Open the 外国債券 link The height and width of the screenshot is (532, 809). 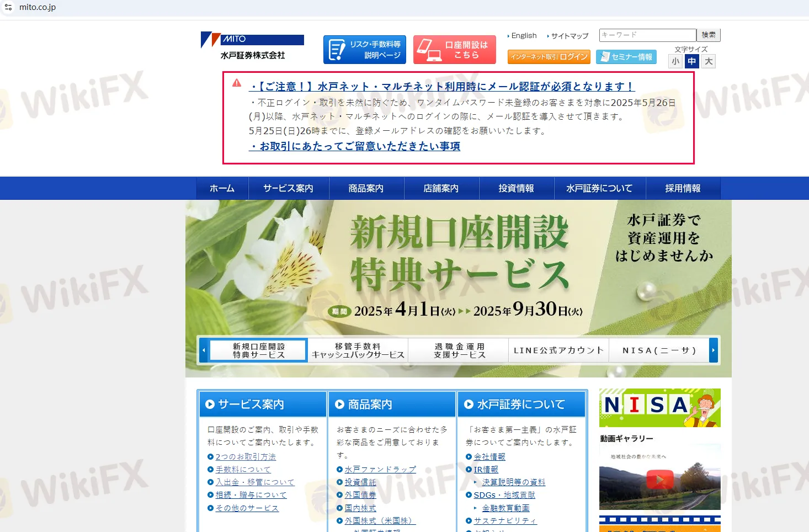(360, 495)
